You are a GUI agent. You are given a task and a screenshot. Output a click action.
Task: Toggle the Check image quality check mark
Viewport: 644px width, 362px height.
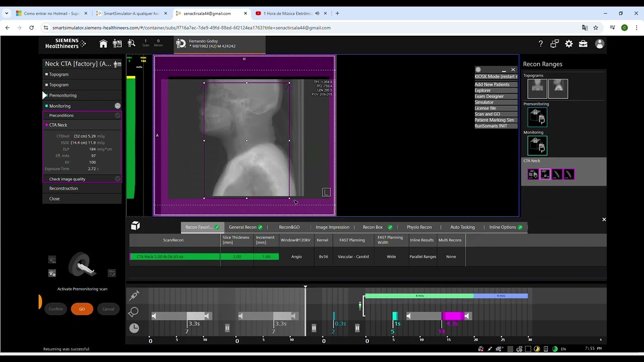pos(118,178)
